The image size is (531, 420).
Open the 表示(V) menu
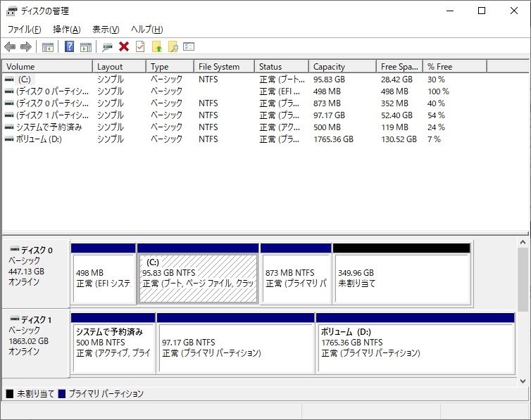[x=106, y=30]
